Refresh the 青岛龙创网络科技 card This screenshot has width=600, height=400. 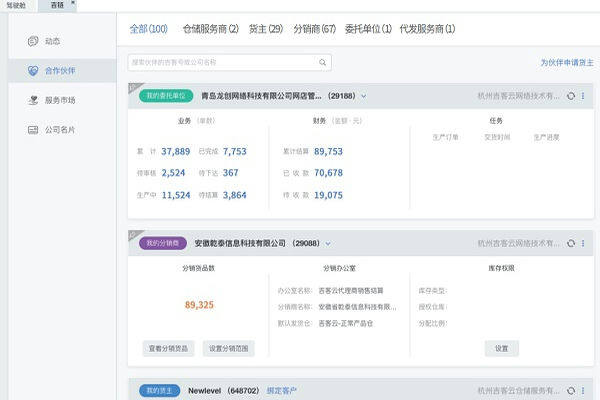(x=571, y=96)
